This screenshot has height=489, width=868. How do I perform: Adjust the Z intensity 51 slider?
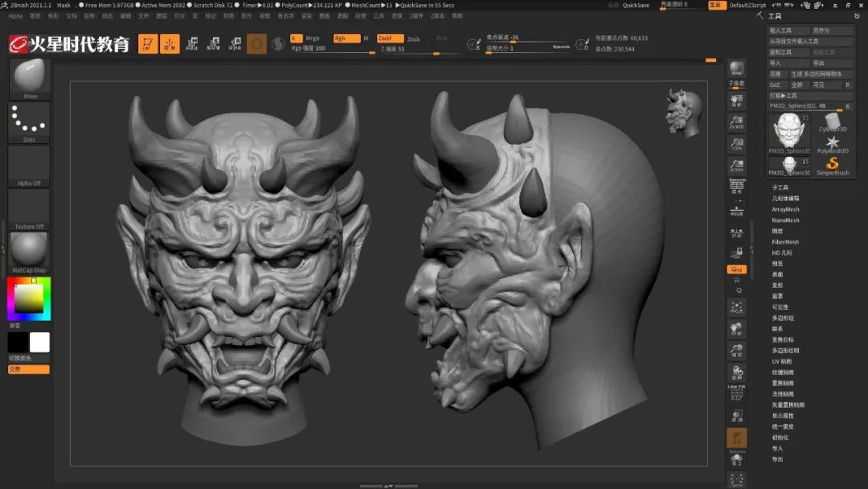coord(419,50)
